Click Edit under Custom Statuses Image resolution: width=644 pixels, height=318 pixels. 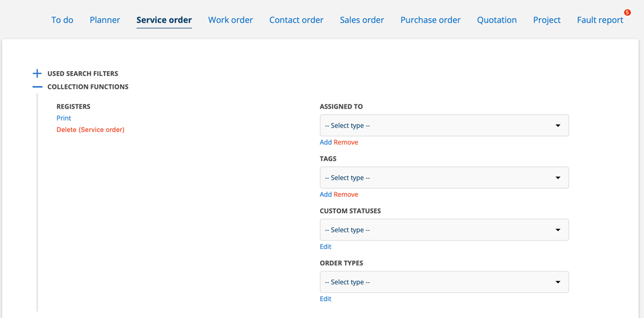(325, 246)
